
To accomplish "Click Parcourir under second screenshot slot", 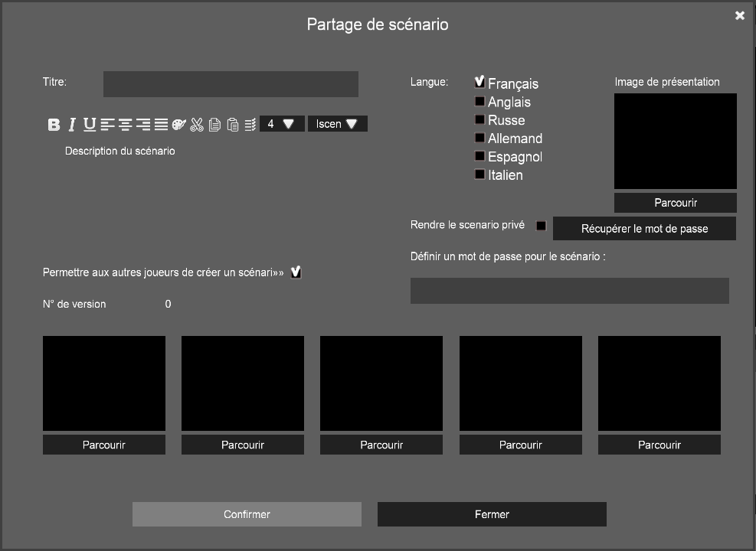I will pyautogui.click(x=243, y=445).
